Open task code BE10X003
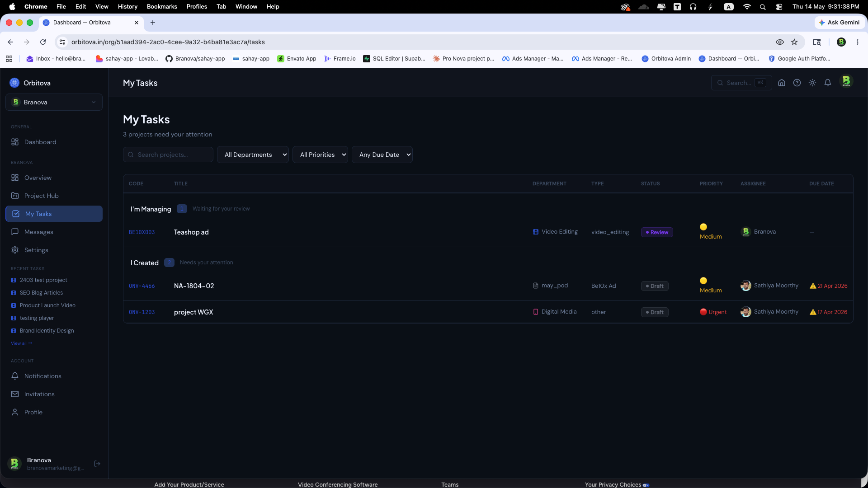 (142, 232)
